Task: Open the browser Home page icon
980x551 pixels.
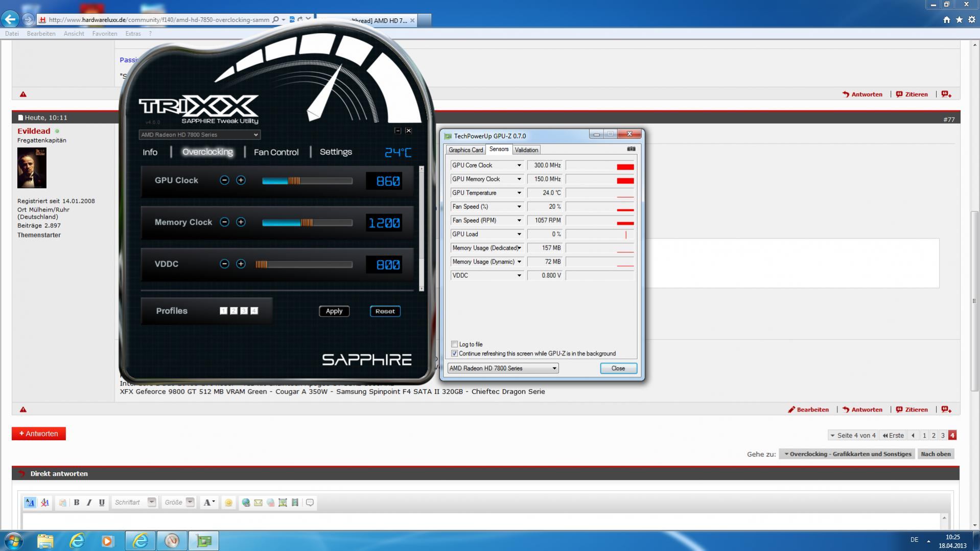Action: click(946, 19)
